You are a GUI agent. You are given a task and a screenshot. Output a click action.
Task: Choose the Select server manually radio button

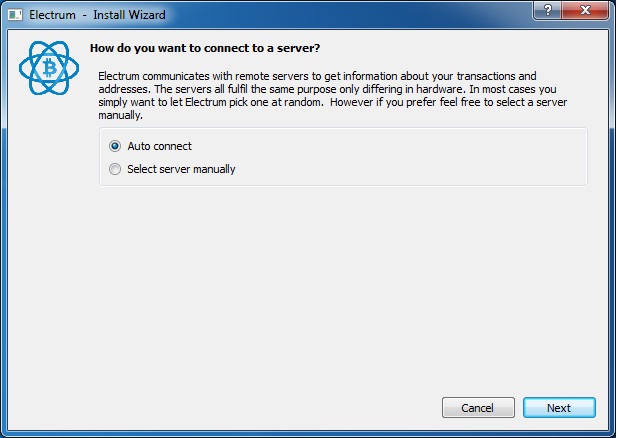(x=115, y=169)
